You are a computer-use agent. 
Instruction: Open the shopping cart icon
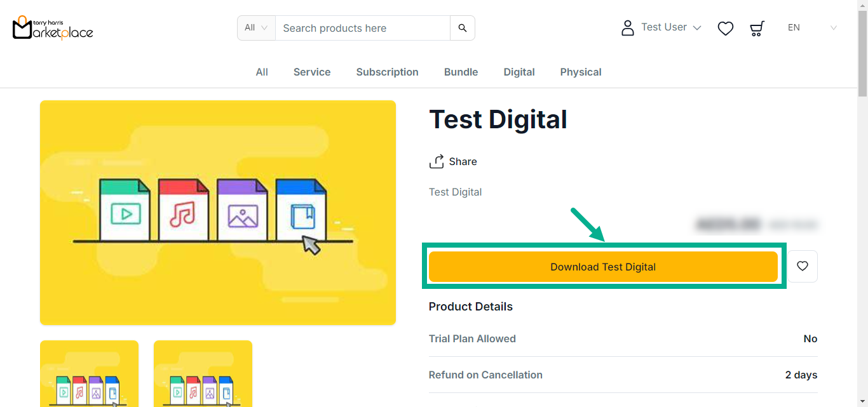[x=756, y=29]
